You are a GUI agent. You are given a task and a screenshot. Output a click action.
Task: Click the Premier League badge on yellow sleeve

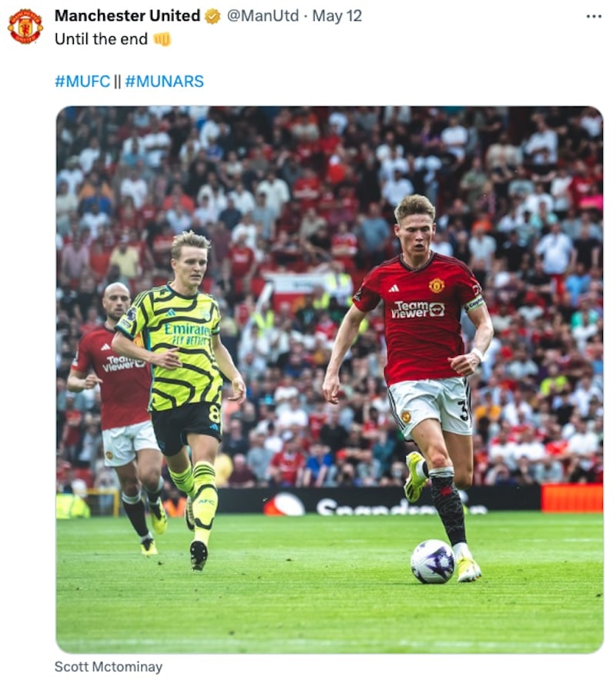coord(130,314)
